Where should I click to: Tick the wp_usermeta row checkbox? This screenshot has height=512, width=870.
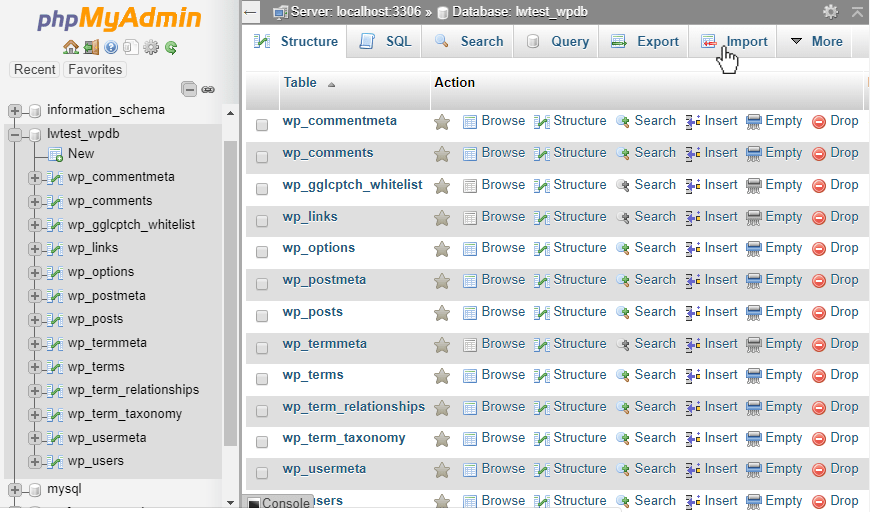(262, 473)
